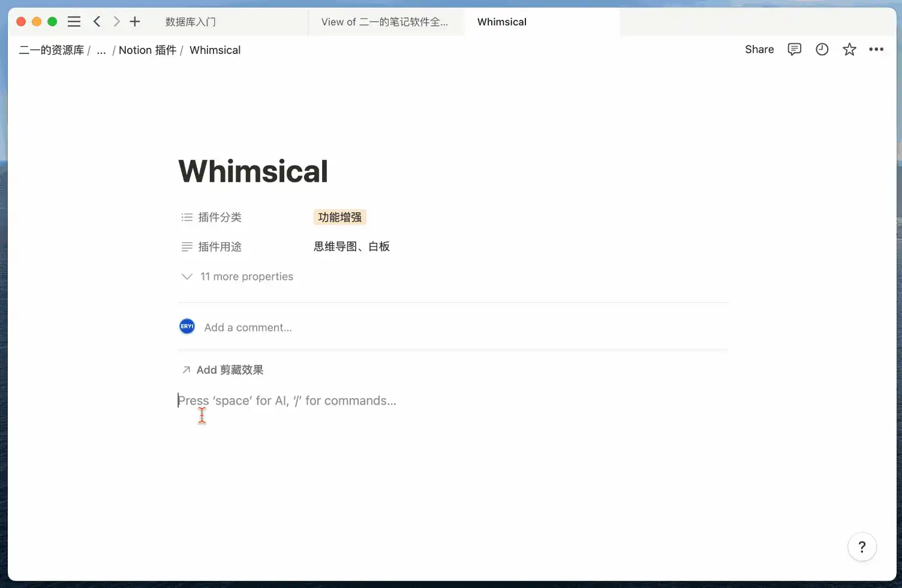902x588 pixels.
Task: Expand the collapsed breadcrumb ellipsis
Action: (x=101, y=50)
